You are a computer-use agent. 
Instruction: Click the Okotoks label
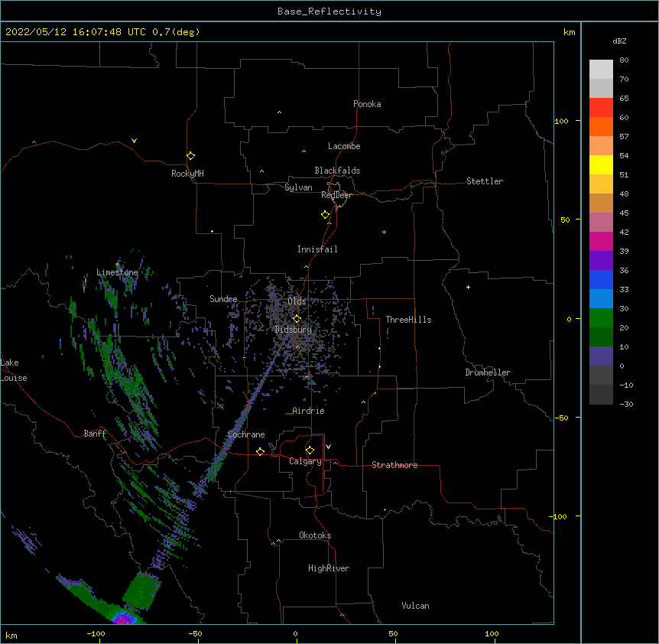tap(315, 535)
